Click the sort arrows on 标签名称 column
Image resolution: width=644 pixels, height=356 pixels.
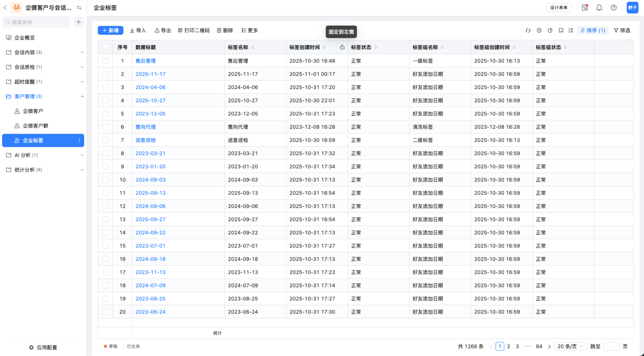pyautogui.click(x=253, y=47)
